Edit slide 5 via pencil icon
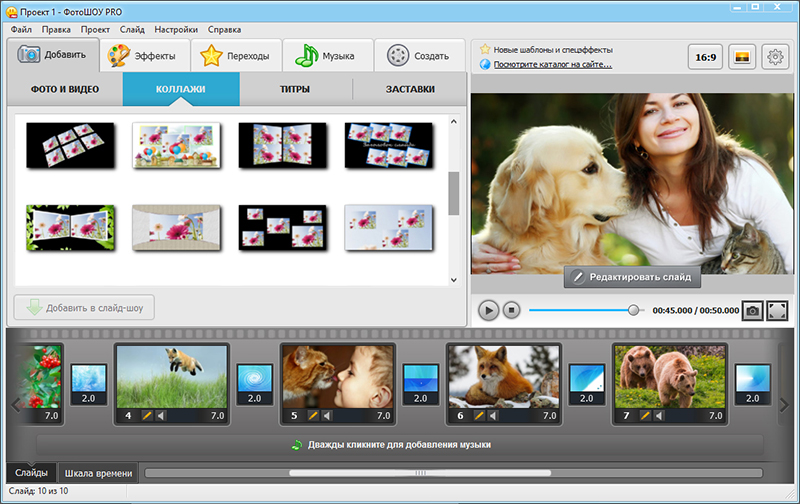Viewport: 800px width, 504px height. (313, 416)
